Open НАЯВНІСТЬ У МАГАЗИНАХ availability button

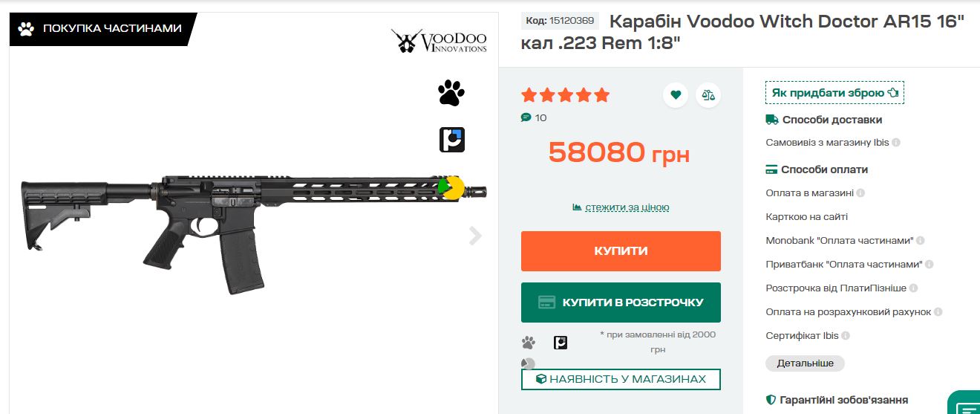tap(621, 379)
